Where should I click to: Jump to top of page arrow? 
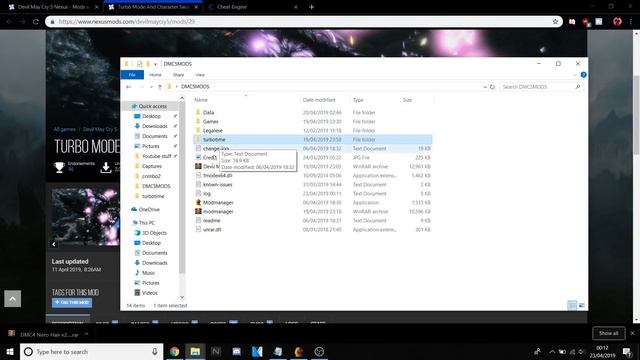click(13, 299)
